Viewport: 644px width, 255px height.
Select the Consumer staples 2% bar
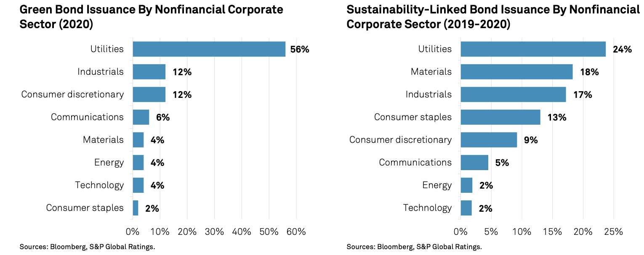(136, 208)
